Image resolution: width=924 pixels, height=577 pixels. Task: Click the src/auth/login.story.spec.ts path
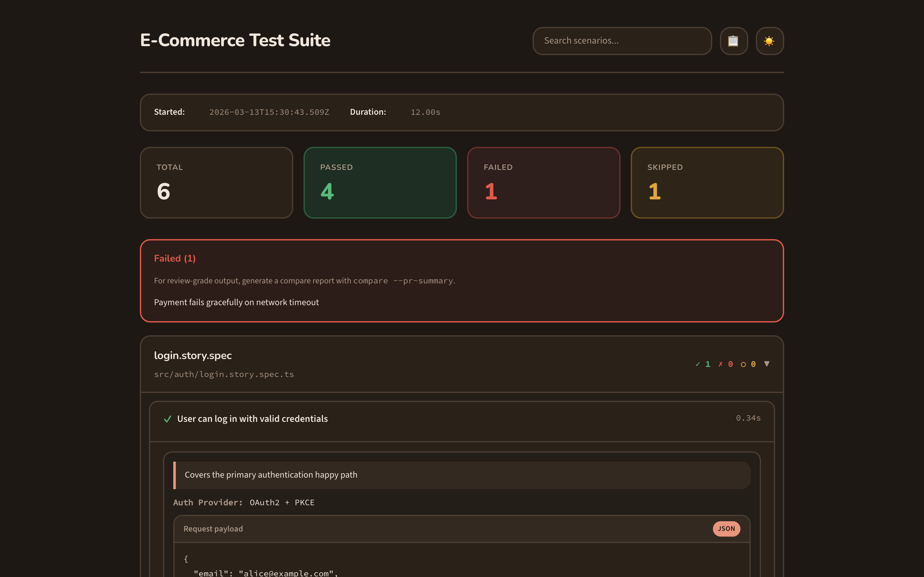(224, 374)
